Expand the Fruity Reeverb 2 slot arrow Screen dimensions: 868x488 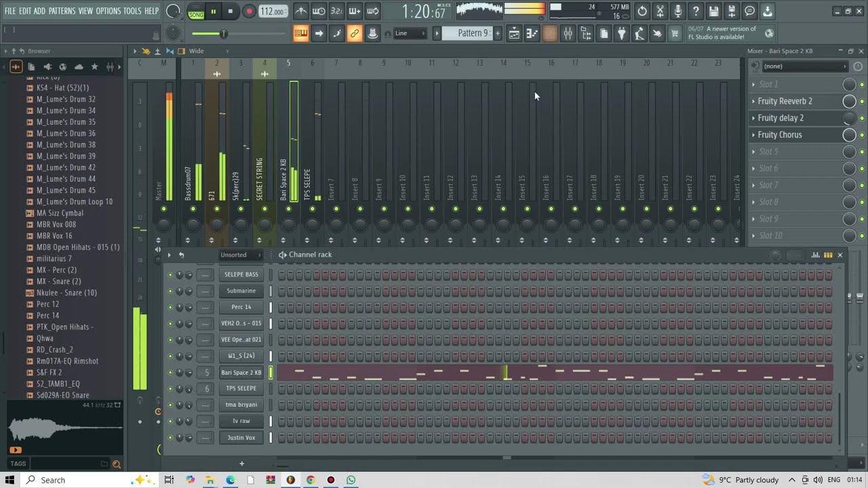(753, 101)
